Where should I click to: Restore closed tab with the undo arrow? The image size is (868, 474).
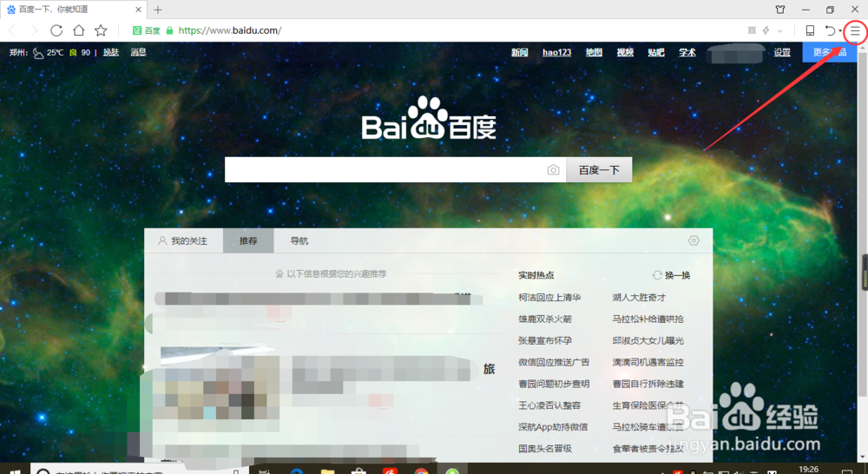click(829, 30)
